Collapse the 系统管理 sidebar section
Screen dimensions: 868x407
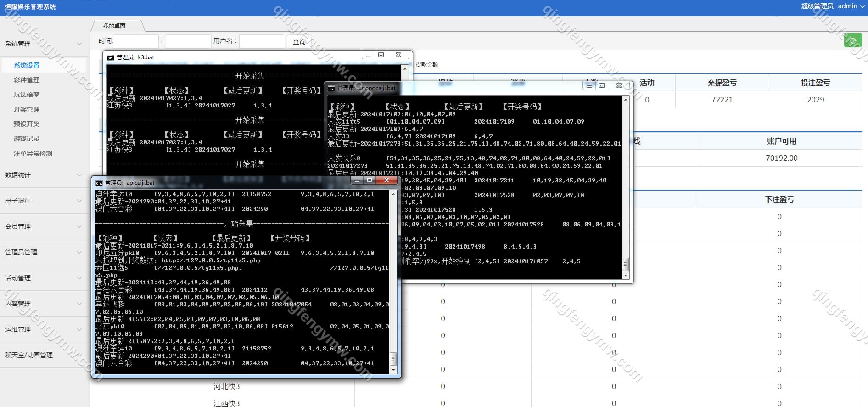click(79, 44)
